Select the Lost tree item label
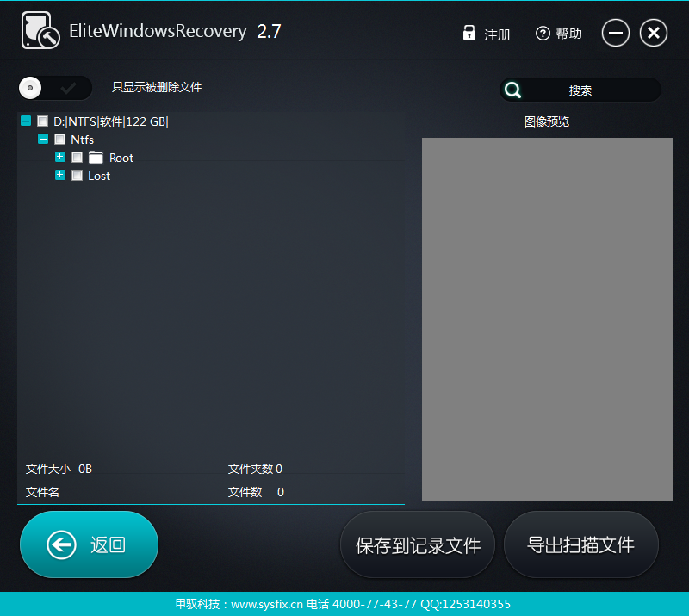689x616 pixels. pyautogui.click(x=99, y=176)
